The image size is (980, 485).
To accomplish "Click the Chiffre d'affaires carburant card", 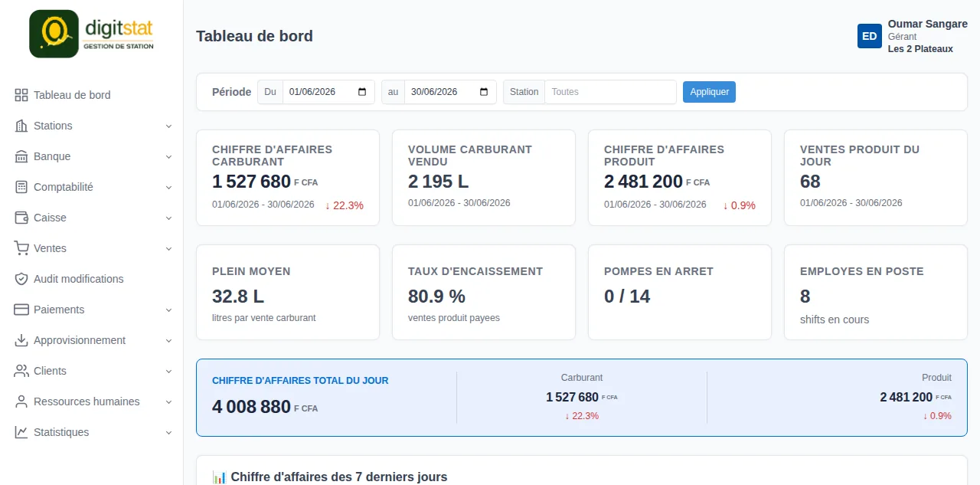I will tap(288, 178).
